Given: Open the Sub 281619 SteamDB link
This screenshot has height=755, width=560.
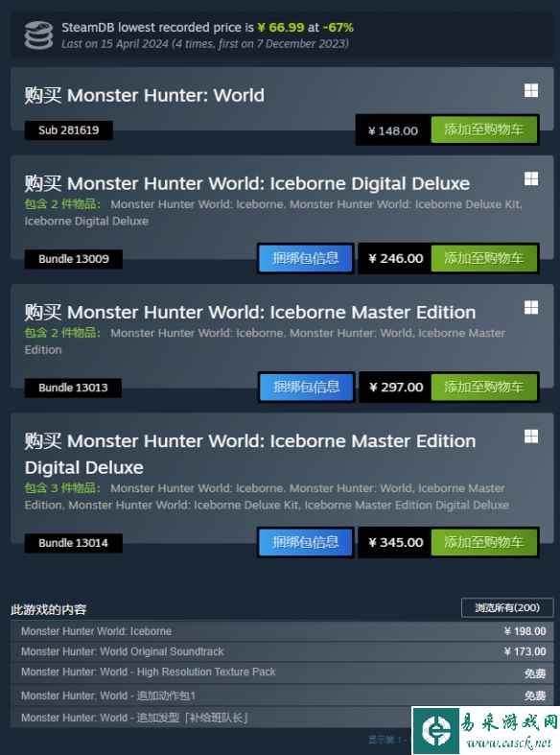Looking at the screenshot, I should tap(69, 130).
